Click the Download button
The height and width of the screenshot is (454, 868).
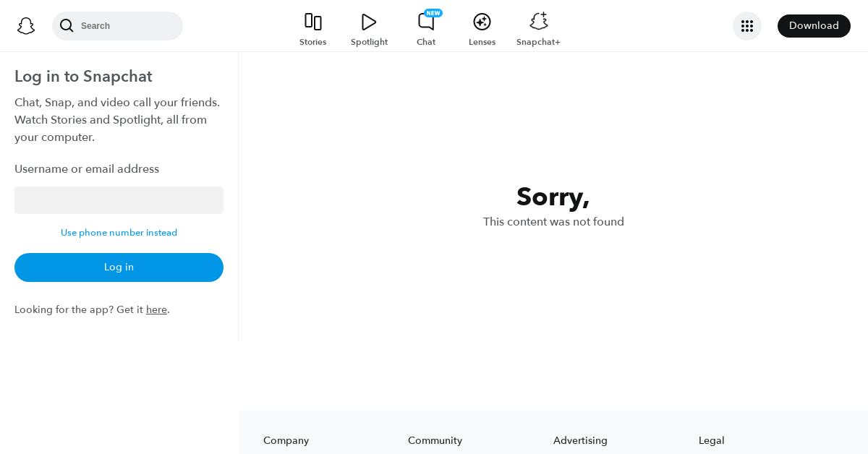(814, 26)
